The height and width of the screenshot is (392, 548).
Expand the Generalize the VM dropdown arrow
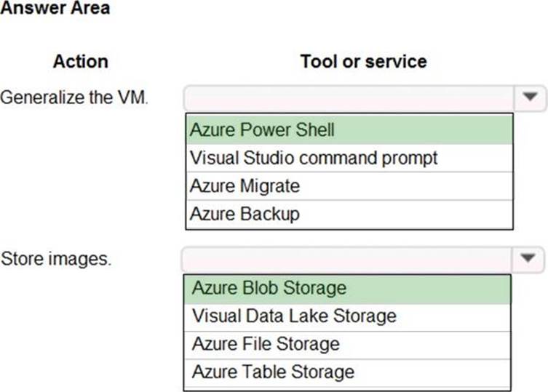[530, 97]
